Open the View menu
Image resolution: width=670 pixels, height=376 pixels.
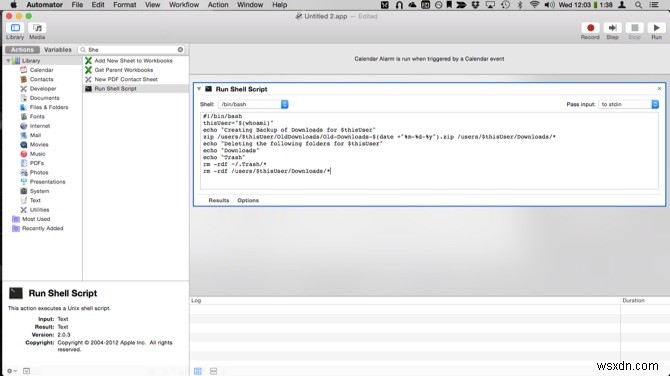click(x=152, y=5)
